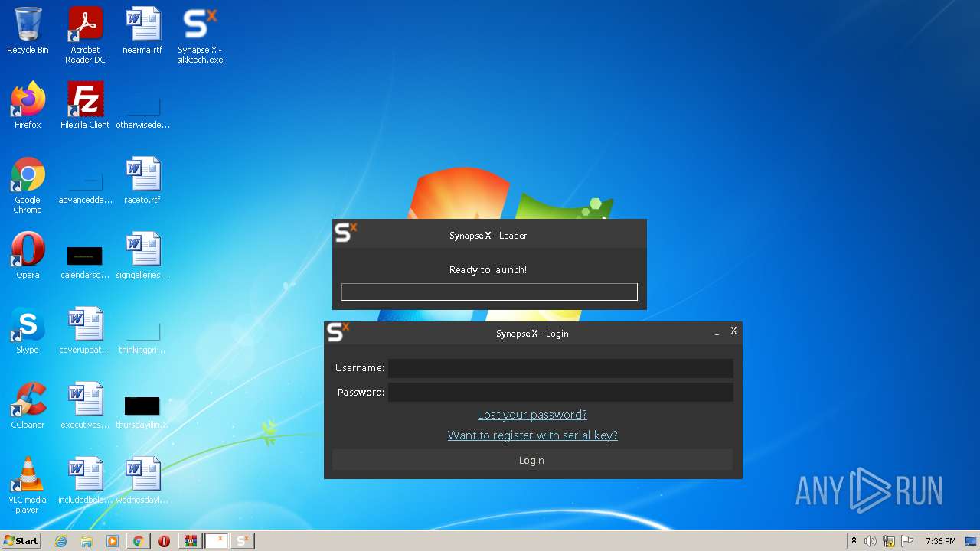980x551 pixels.
Task: Open the Opera desktop shortcut
Action: pyautogui.click(x=28, y=256)
